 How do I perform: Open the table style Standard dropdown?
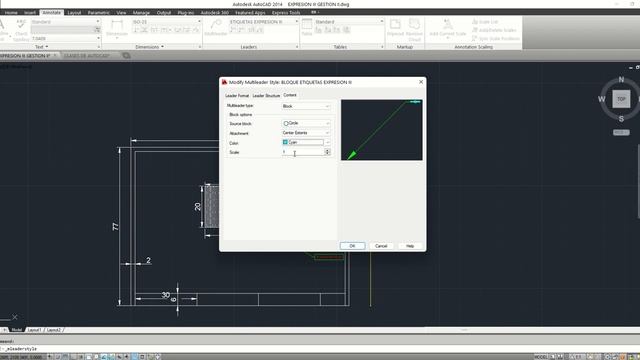pyautogui.click(x=349, y=22)
